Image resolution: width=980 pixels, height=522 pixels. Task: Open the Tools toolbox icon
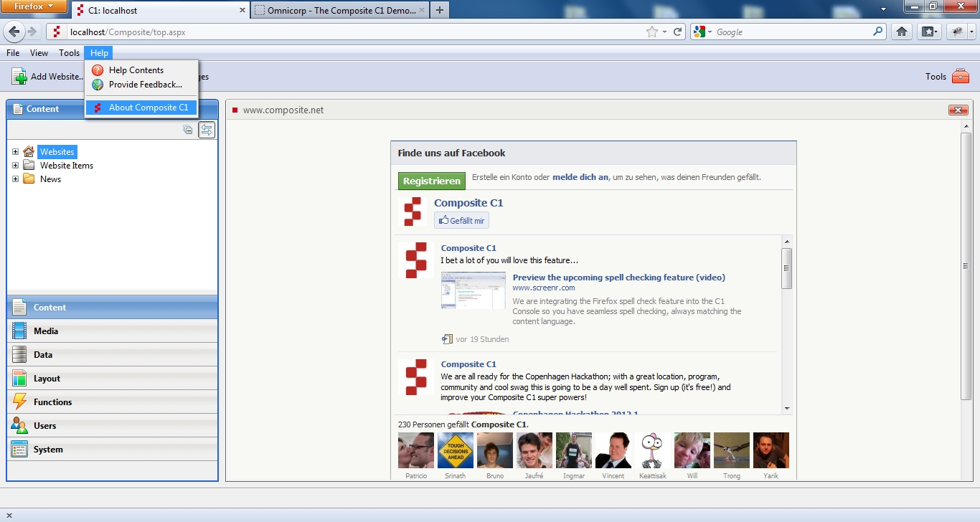(x=960, y=77)
